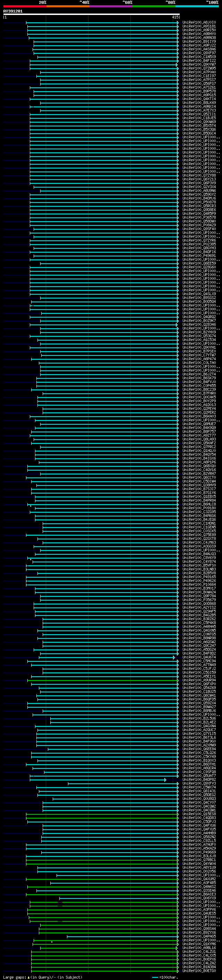
Task: Select the UniRef100_C4LZU1 label
Action: [199, 952]
